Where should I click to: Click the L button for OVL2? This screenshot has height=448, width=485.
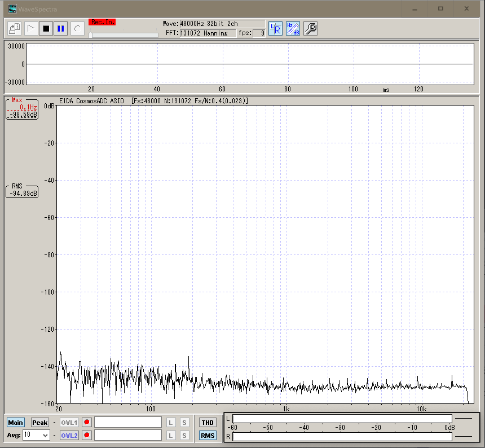(x=171, y=436)
